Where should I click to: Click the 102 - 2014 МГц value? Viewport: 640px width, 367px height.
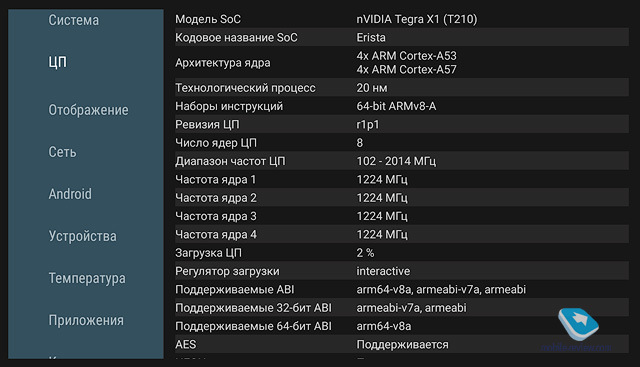point(396,161)
